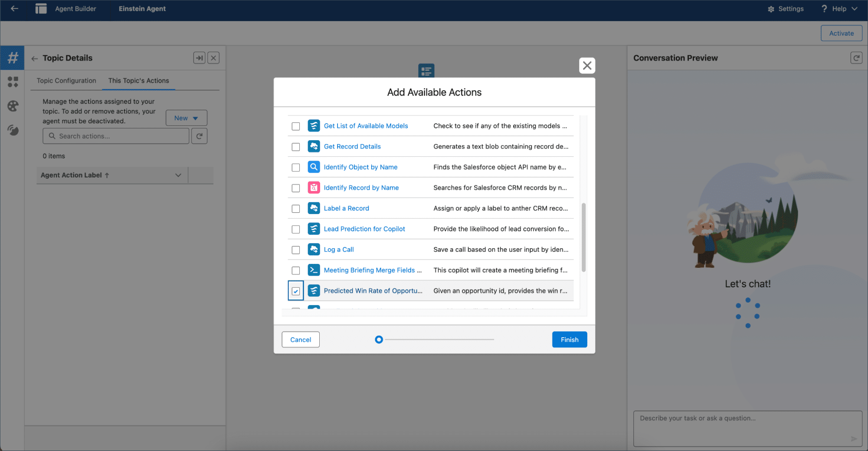This screenshot has width=868, height=451.
Task: Open the New dropdown button
Action: coord(186,118)
